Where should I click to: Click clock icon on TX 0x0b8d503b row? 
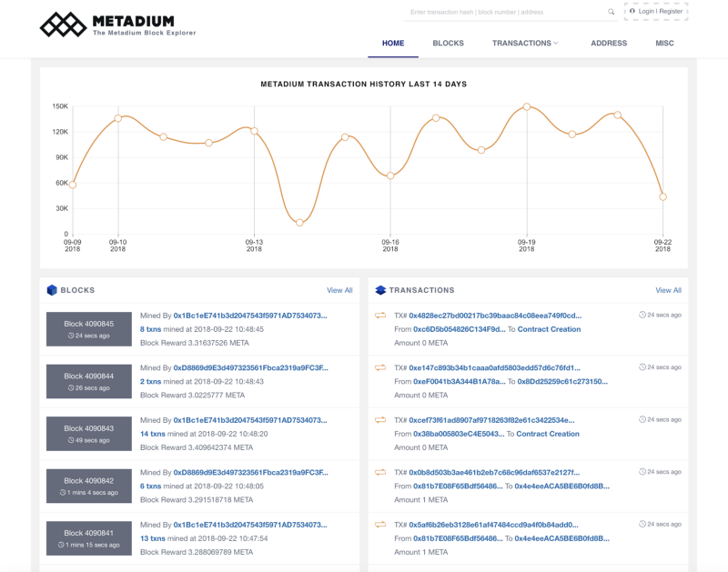(x=642, y=472)
